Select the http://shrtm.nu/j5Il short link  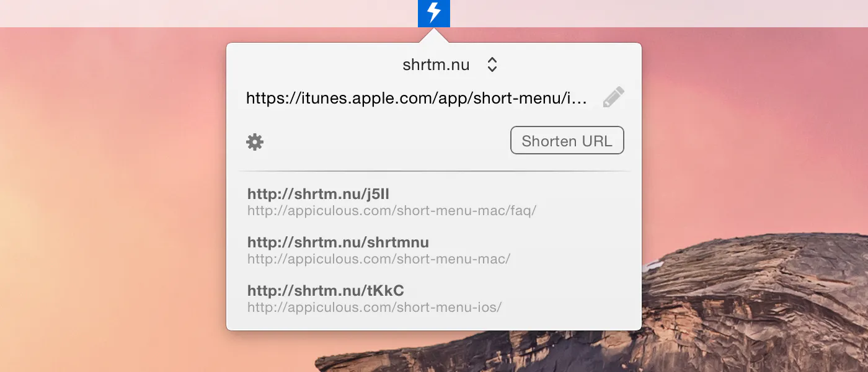(x=318, y=194)
